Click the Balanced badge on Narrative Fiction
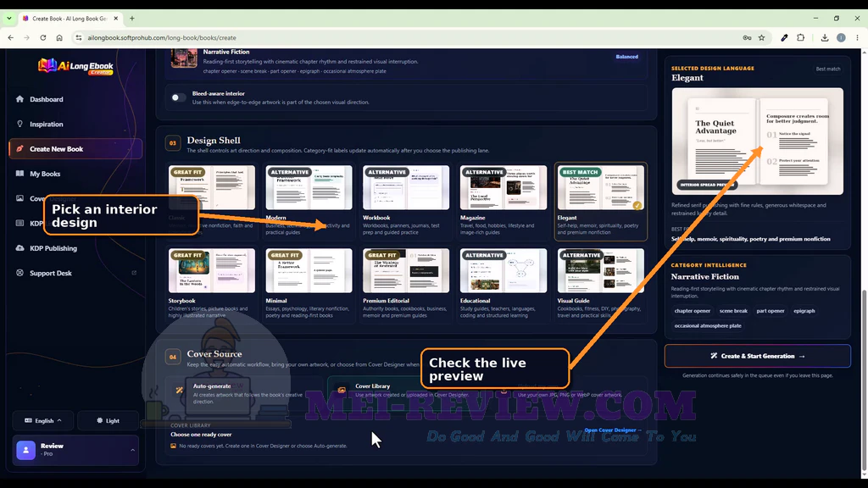The image size is (868, 488). tap(626, 57)
